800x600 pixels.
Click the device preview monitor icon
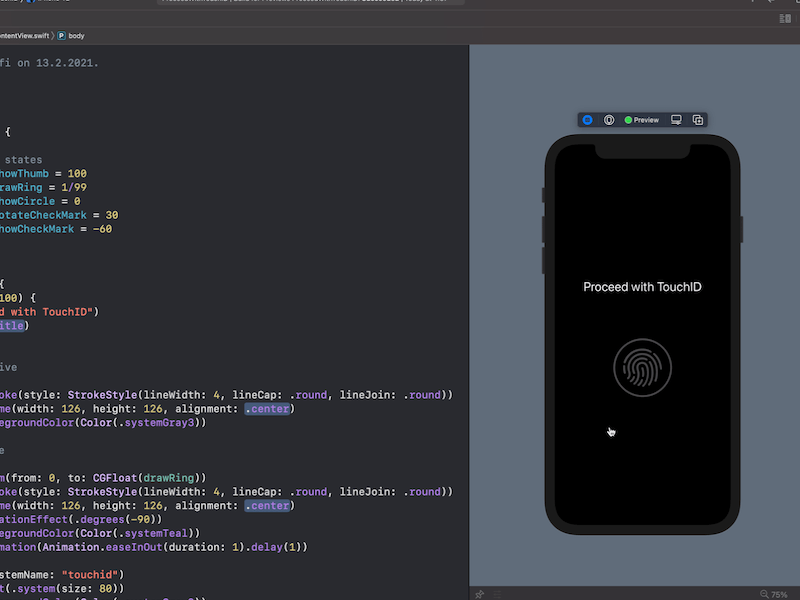coord(676,119)
